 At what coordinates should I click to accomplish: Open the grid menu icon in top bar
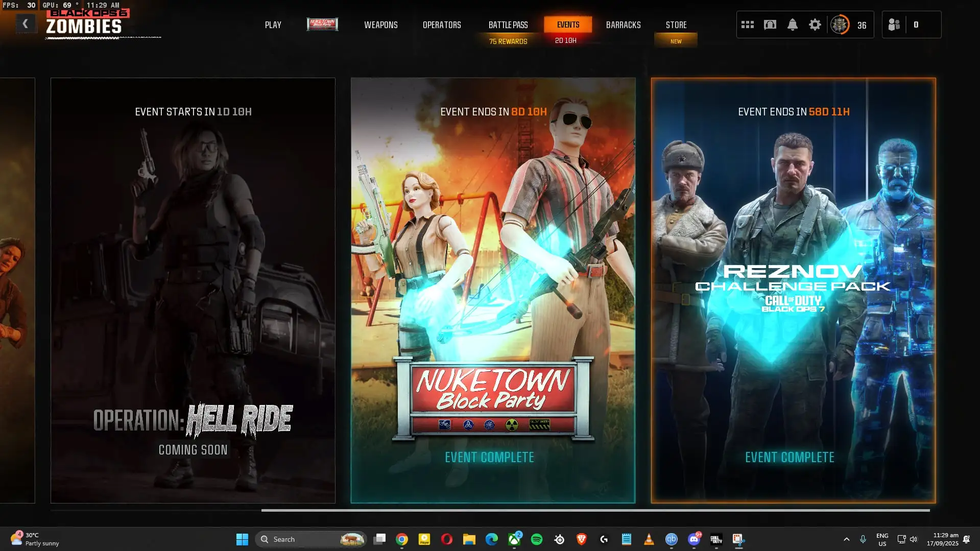pos(747,25)
